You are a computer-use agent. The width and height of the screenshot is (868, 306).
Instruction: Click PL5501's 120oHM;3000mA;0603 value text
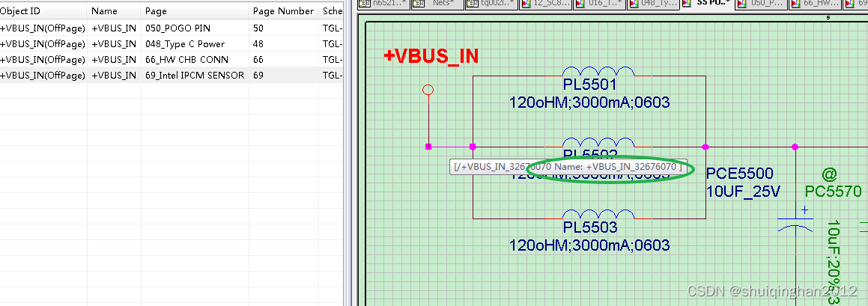[x=589, y=102]
